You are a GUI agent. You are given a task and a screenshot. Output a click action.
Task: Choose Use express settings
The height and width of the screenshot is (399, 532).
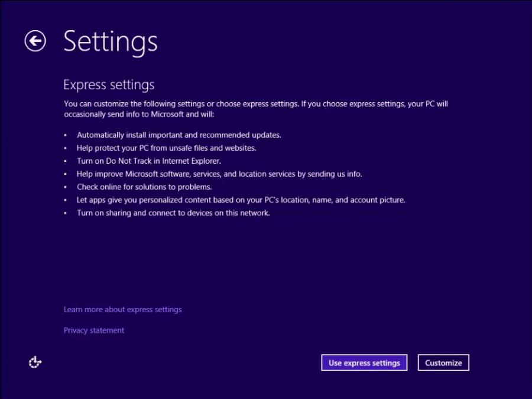pyautogui.click(x=364, y=363)
